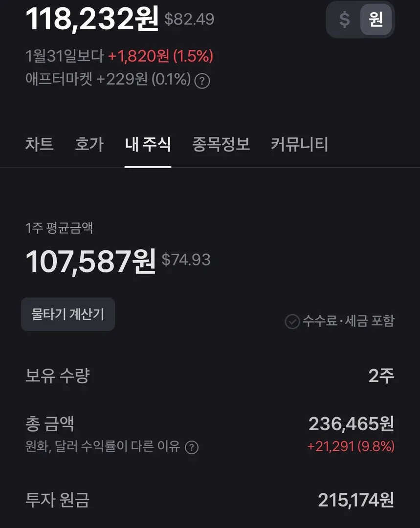Toggle the 수수료·세금 포함 checkbox
420x528 pixels.
(x=292, y=321)
